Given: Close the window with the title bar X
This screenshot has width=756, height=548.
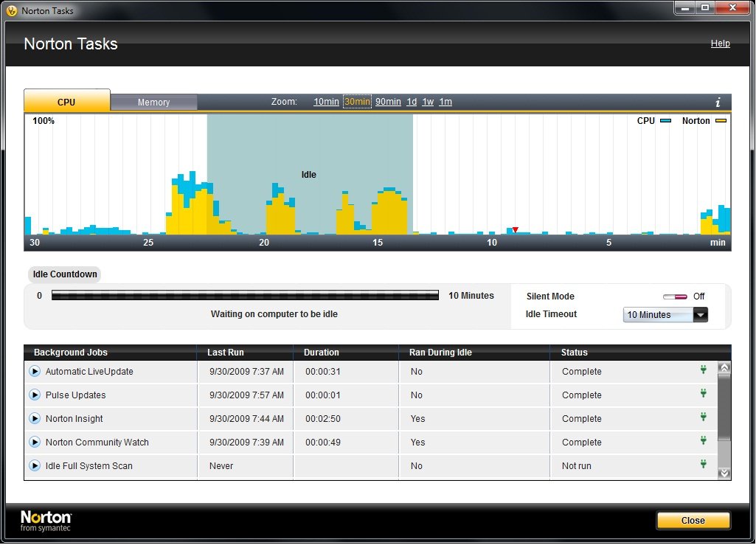Looking at the screenshot, I should [732, 9].
